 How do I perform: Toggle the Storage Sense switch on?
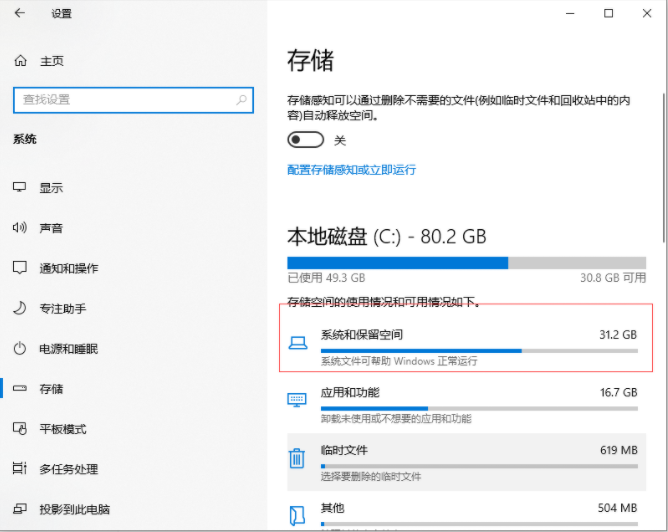(305, 140)
